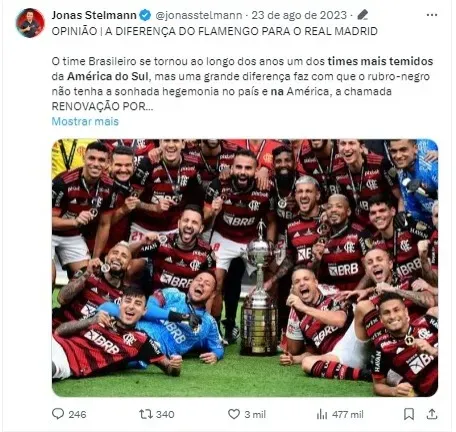Click the 246 replies count

(x=77, y=414)
